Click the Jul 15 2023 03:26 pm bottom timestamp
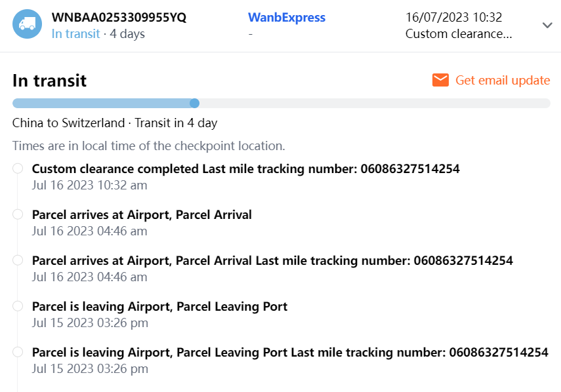 90,368
